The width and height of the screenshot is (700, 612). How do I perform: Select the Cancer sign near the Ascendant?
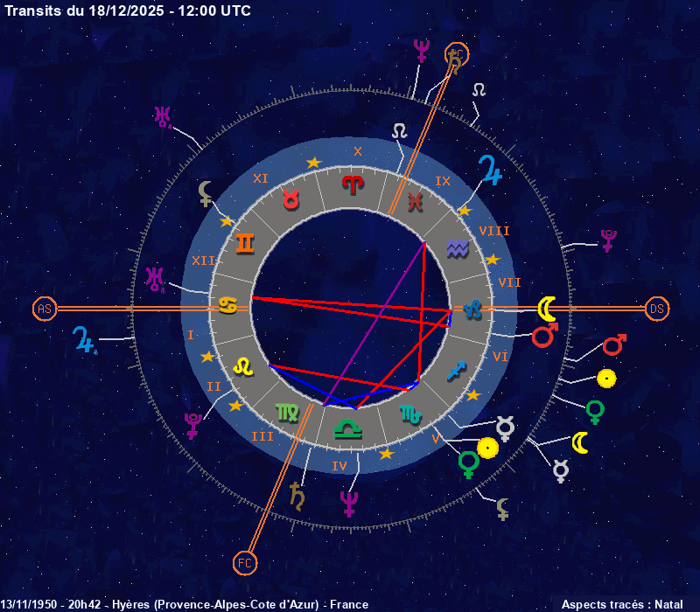click(227, 304)
